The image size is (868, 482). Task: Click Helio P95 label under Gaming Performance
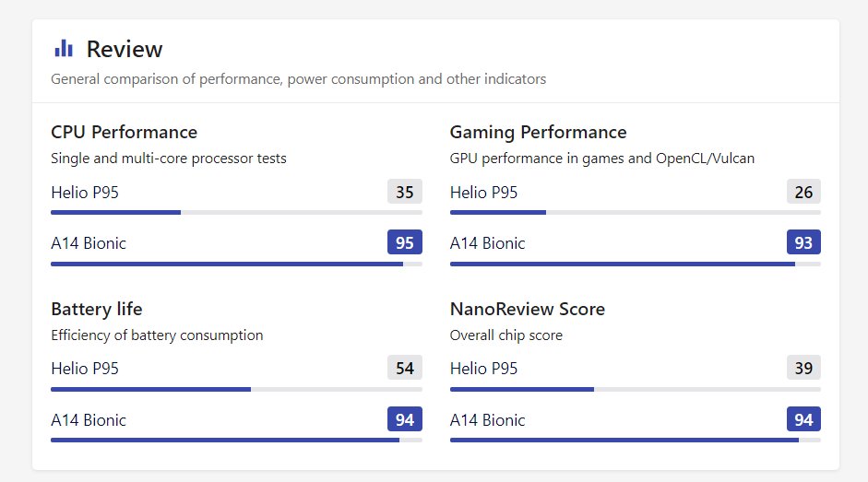483,193
